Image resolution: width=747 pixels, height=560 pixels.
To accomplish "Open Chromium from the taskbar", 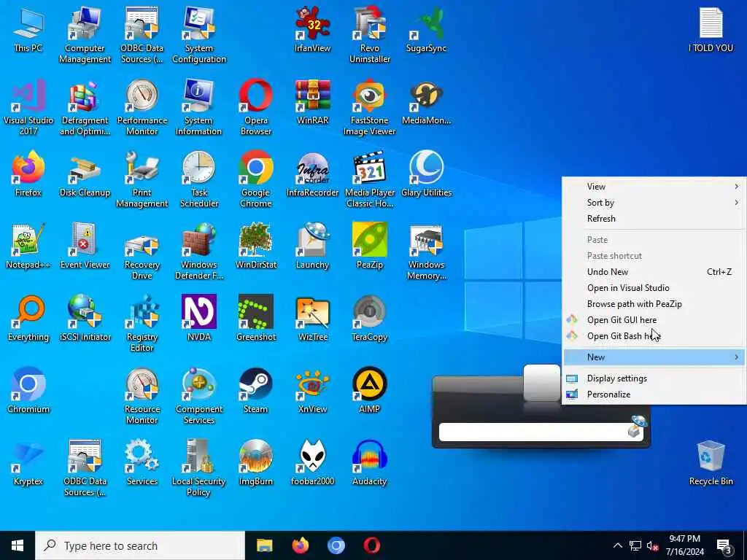I will pos(336,545).
